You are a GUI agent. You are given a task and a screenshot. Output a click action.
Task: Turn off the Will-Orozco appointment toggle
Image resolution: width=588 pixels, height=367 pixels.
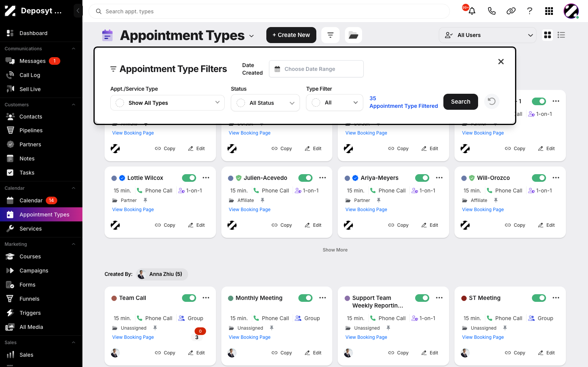pyautogui.click(x=539, y=178)
